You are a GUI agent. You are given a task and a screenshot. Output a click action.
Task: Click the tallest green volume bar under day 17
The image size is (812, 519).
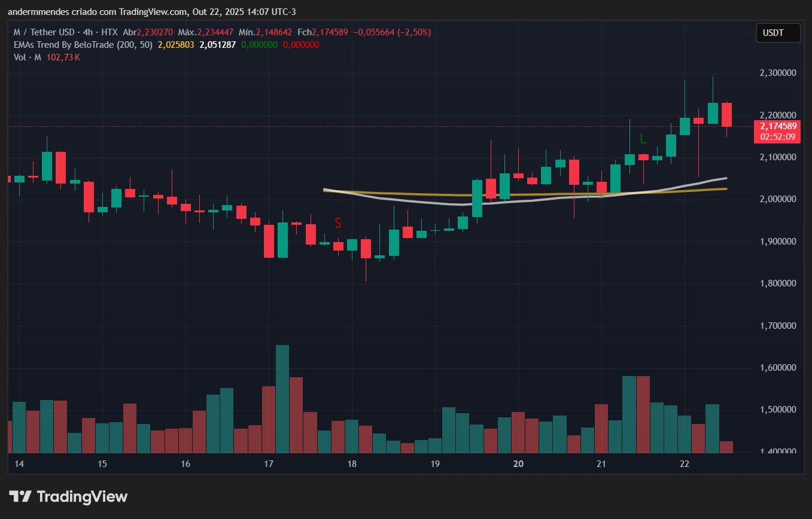(x=281, y=395)
